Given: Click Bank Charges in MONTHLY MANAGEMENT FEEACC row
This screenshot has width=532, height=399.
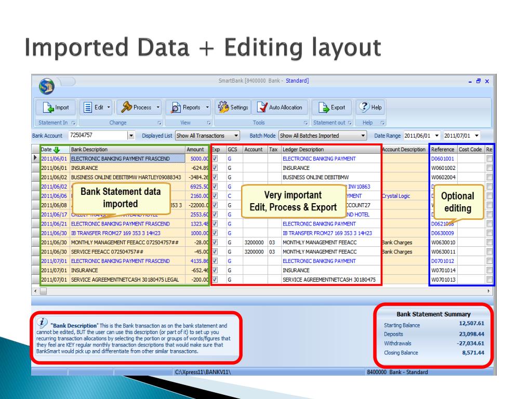Looking at the screenshot, I should coord(396,242).
